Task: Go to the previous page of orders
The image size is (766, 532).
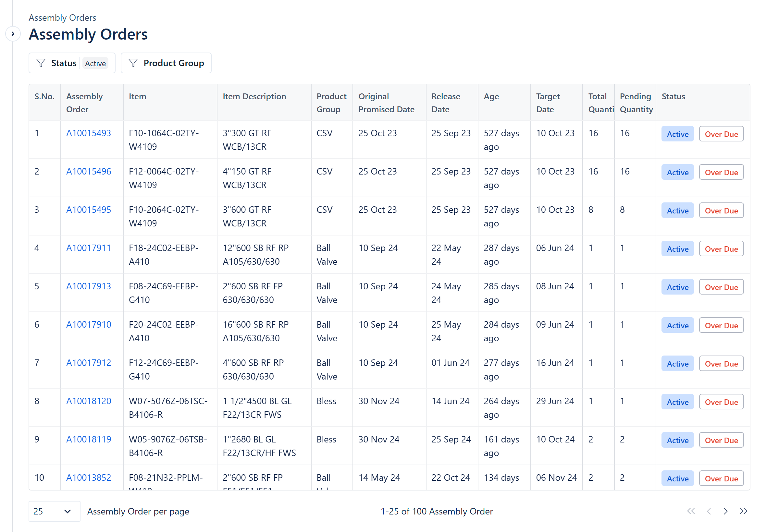Action: [x=709, y=511]
